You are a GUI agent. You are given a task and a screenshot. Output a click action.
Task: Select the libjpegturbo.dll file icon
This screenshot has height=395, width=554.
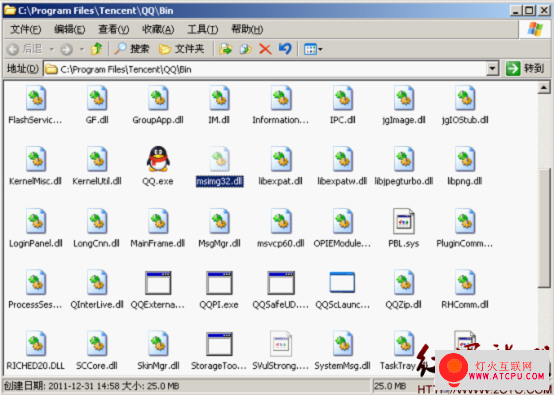[404, 159]
